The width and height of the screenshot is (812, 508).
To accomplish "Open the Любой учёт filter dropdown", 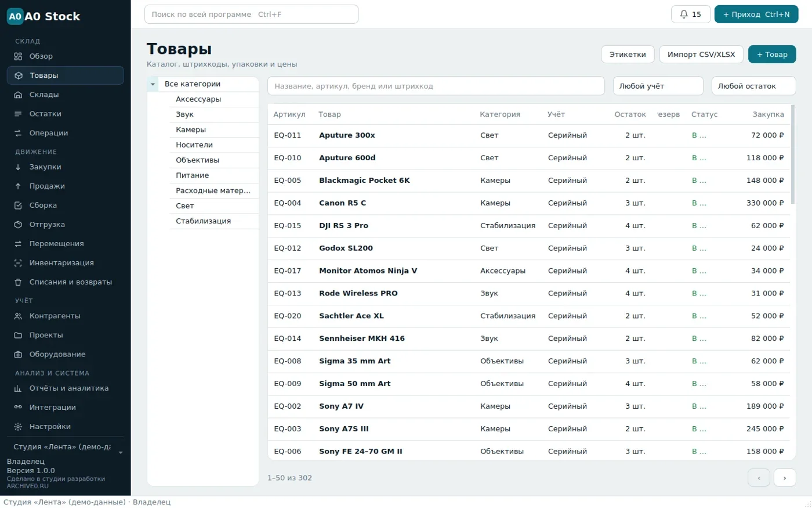I will (658, 86).
